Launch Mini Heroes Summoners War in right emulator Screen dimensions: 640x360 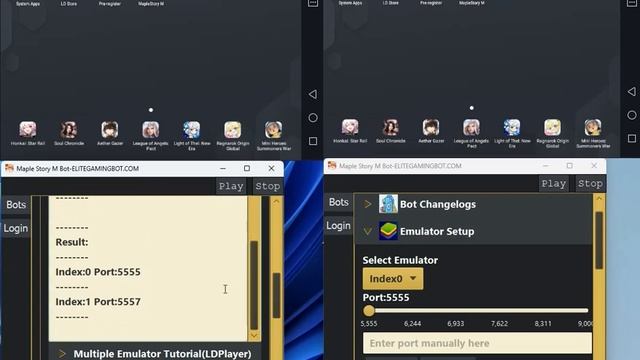(593, 127)
